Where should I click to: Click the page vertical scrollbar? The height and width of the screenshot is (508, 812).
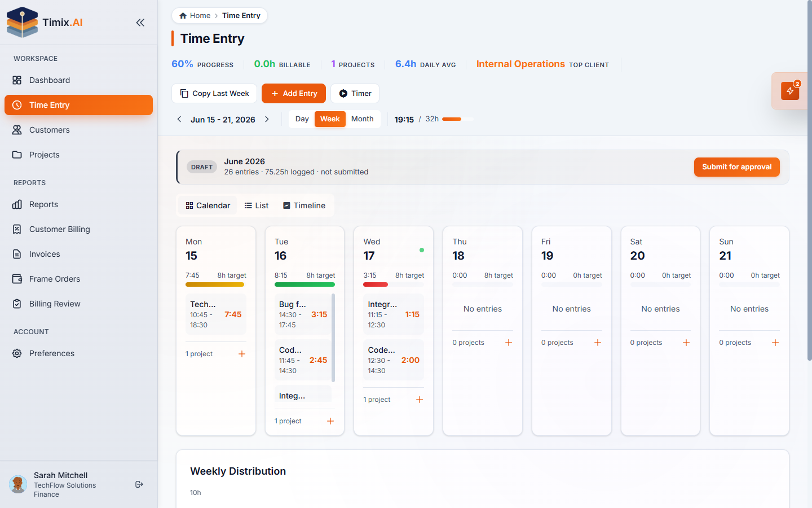click(x=810, y=181)
